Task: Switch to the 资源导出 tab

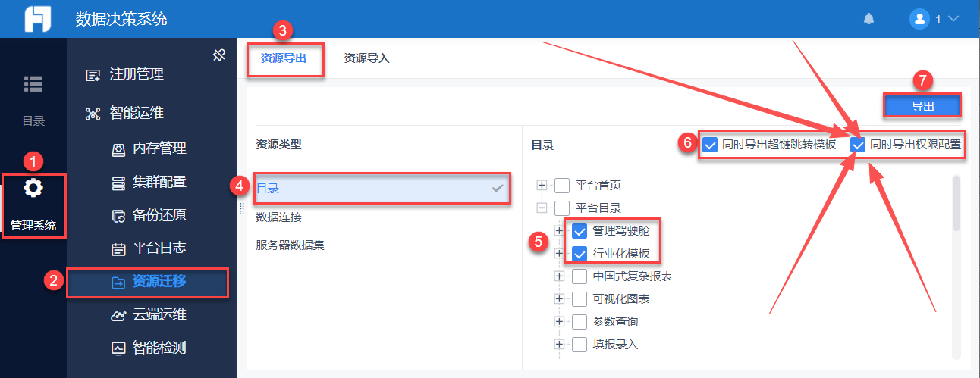Action: pos(284,58)
